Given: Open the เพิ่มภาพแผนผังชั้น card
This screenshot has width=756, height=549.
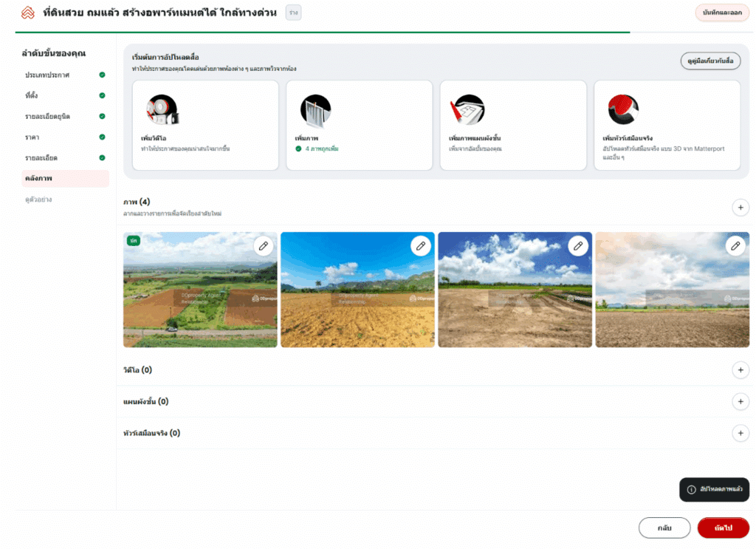Looking at the screenshot, I should click(x=513, y=125).
